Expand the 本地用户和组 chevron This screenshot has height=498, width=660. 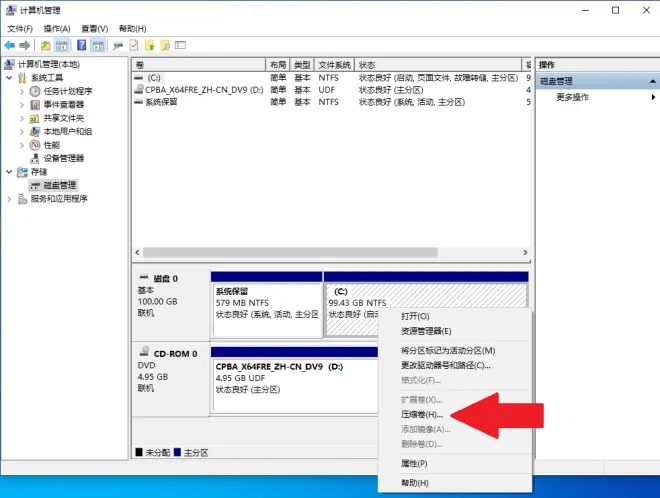point(22,131)
